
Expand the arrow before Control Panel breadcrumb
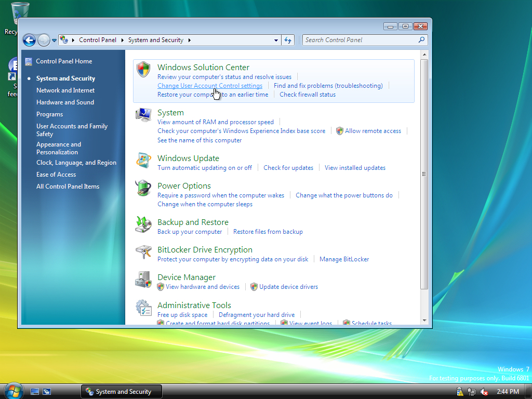coord(73,40)
